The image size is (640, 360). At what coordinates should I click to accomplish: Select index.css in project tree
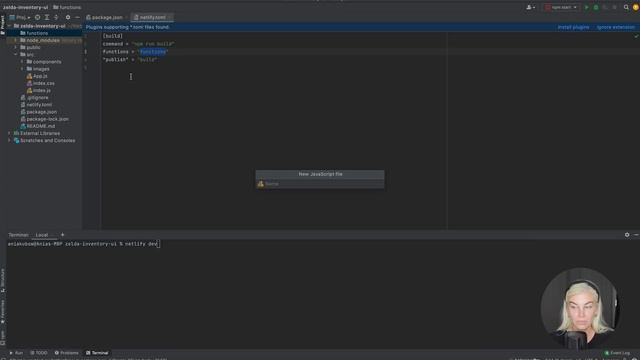tap(40, 83)
